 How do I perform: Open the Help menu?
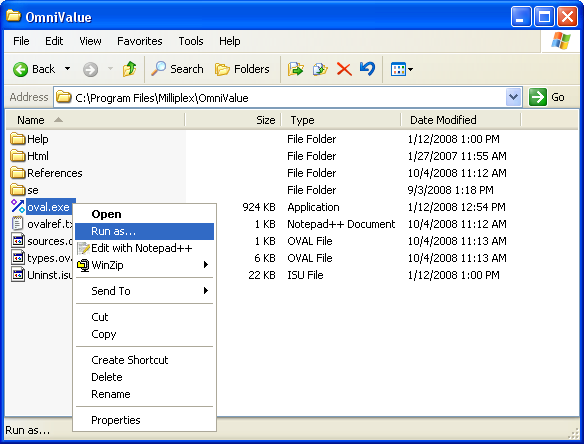(229, 41)
